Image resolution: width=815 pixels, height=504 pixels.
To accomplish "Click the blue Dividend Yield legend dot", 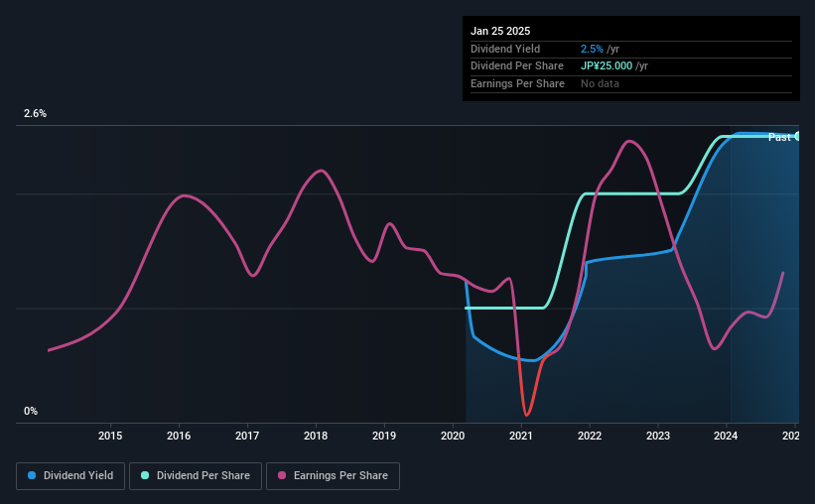I will click(x=32, y=475).
